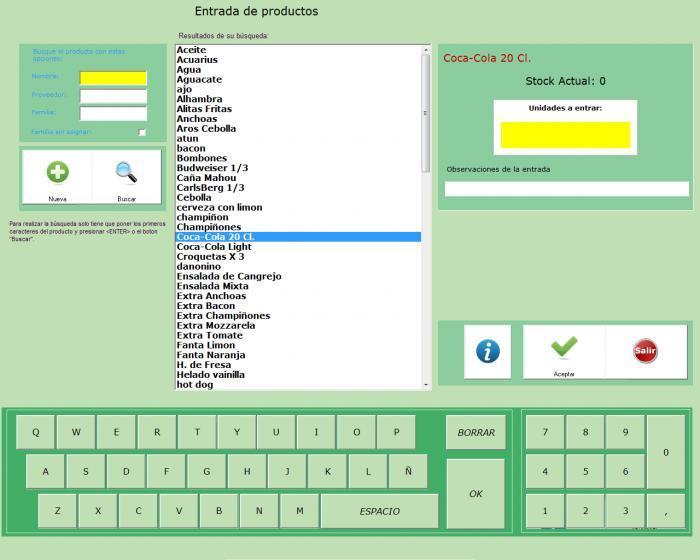The width and height of the screenshot is (700, 560).
Task: Choose Ensalada de Cangrejo from list
Action: [x=298, y=276]
